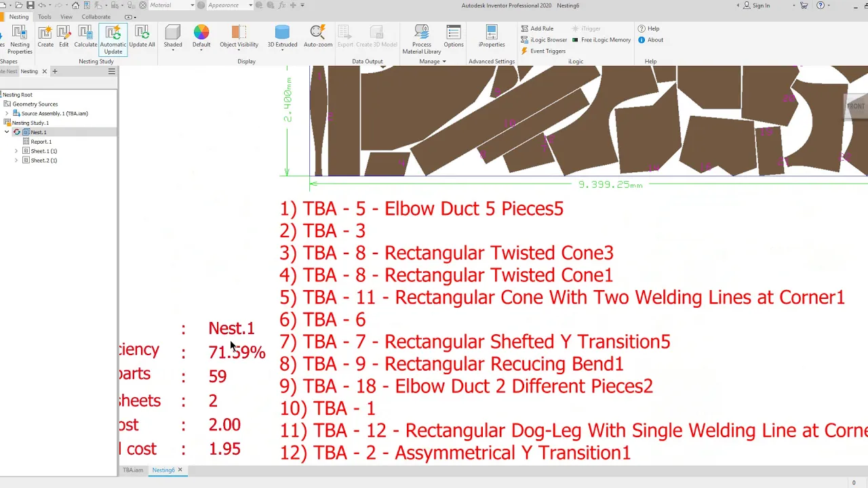
Task: Open Help from the ribbon
Action: pyautogui.click(x=648, y=28)
